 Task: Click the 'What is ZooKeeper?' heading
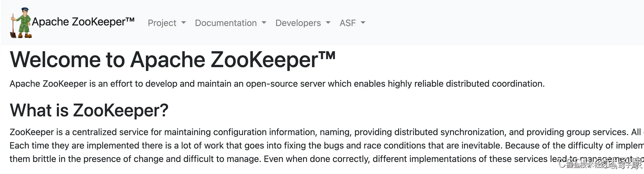click(89, 110)
